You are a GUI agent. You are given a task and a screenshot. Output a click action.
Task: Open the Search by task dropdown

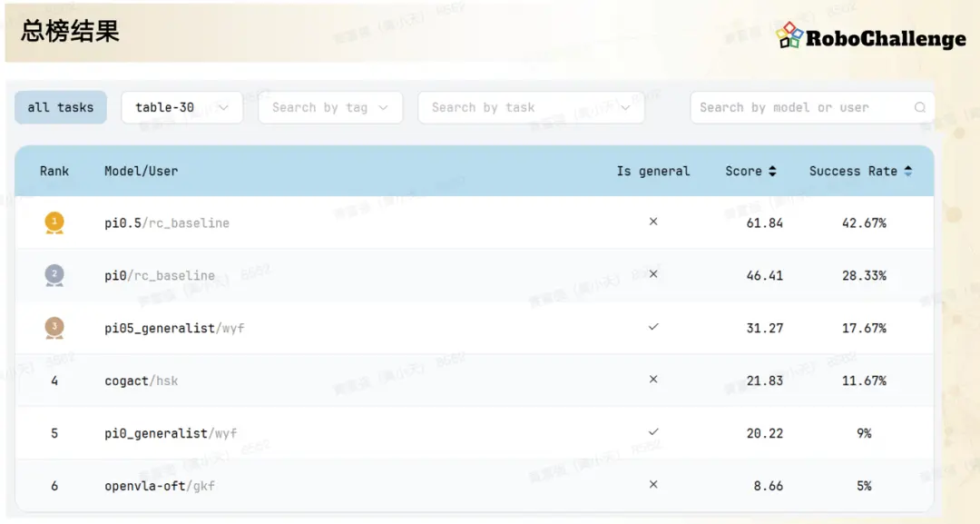click(x=531, y=107)
